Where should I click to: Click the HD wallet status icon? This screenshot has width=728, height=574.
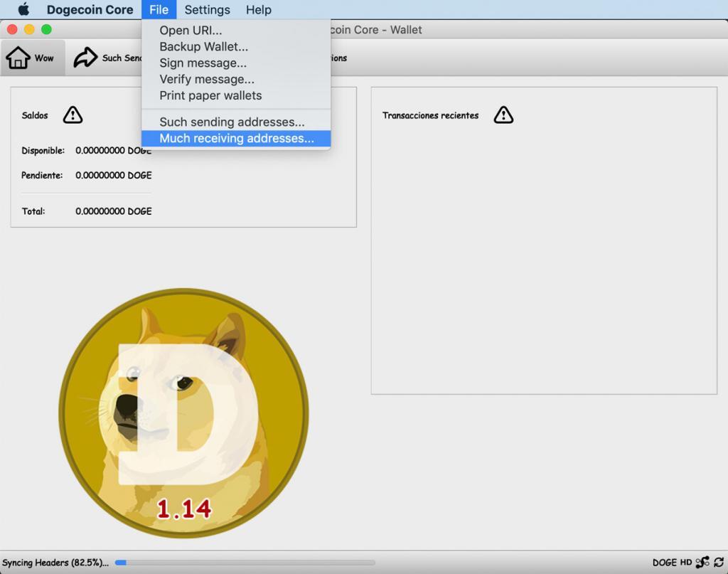tap(686, 563)
